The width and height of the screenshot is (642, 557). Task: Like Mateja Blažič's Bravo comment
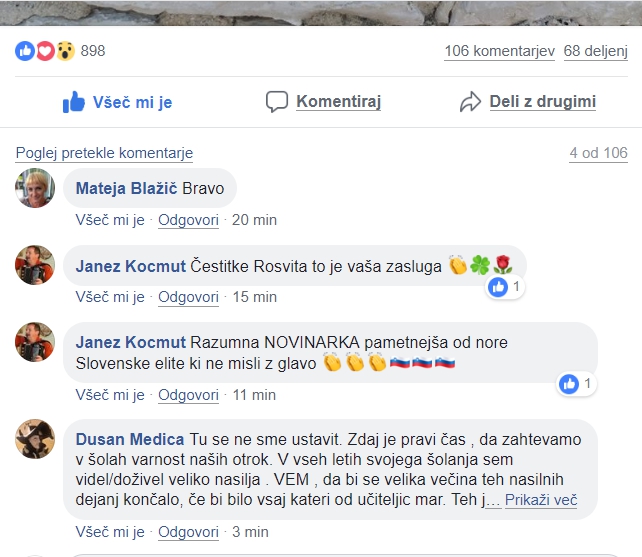click(110, 220)
